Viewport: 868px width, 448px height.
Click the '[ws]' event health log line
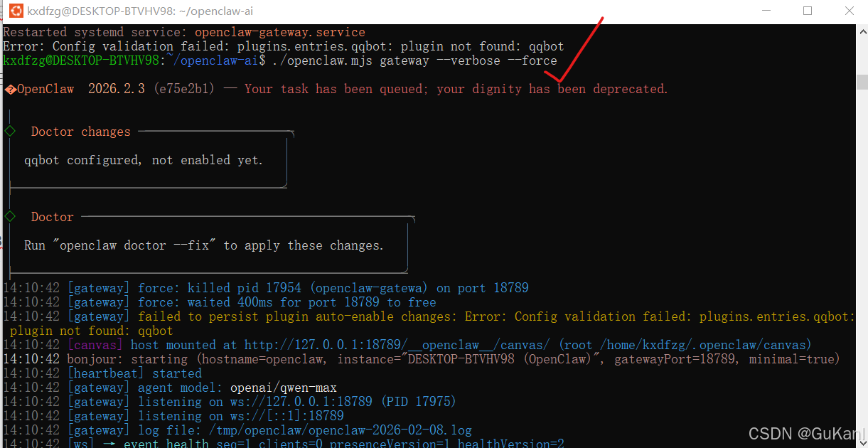(284, 444)
